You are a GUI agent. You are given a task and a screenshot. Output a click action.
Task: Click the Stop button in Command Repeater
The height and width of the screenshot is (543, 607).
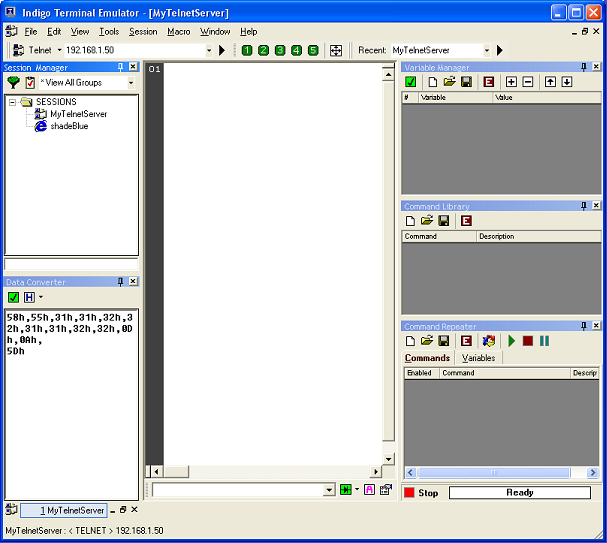coord(421,493)
